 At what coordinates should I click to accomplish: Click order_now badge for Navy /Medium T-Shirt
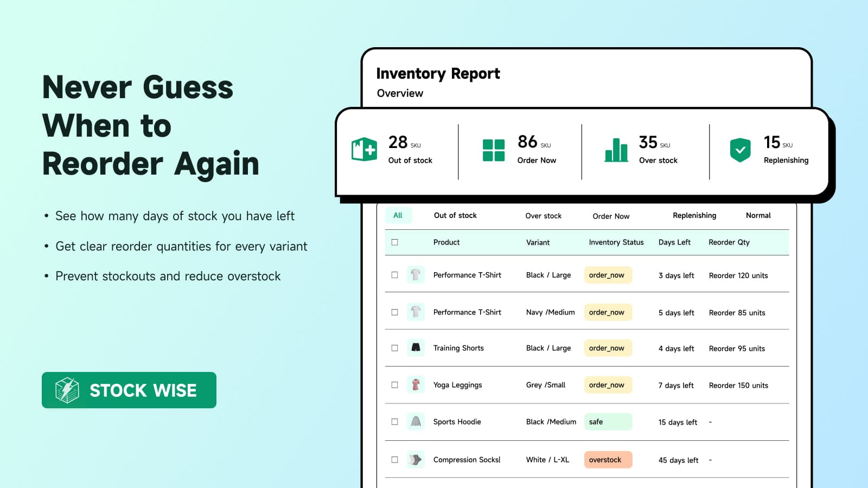tap(608, 312)
